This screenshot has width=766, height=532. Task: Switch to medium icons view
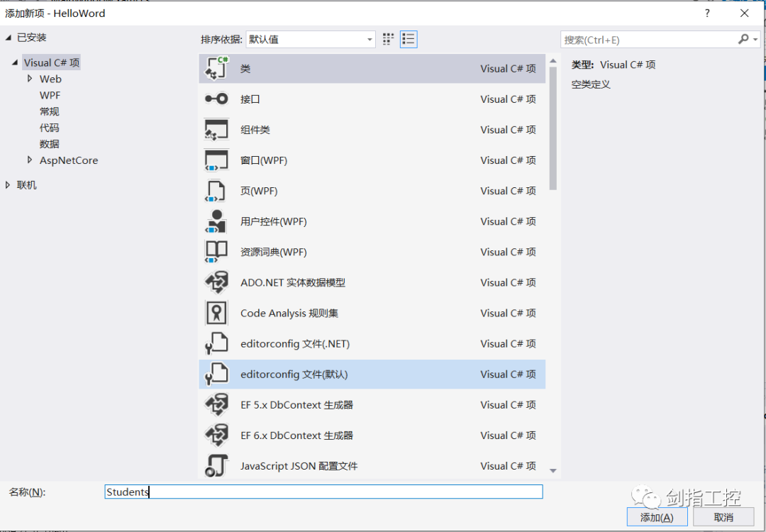click(x=389, y=40)
